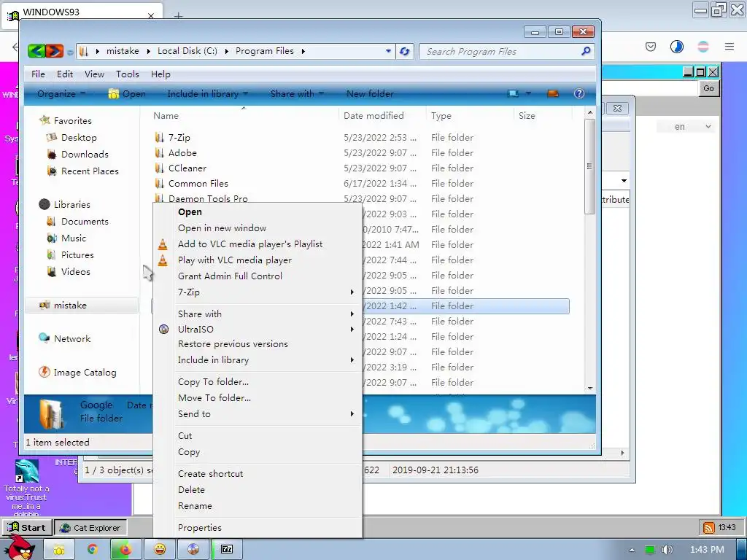The image size is (747, 560).
Task: Click the RSS feed icon near 13:43
Action: pyautogui.click(x=709, y=528)
